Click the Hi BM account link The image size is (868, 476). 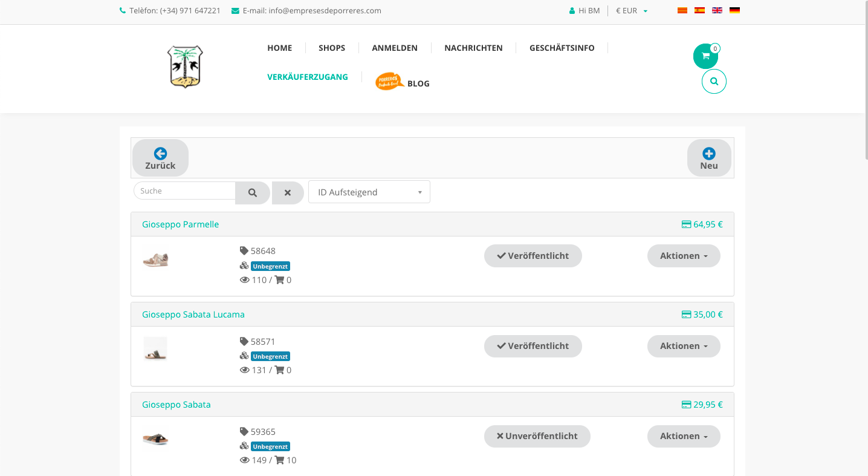(589, 11)
